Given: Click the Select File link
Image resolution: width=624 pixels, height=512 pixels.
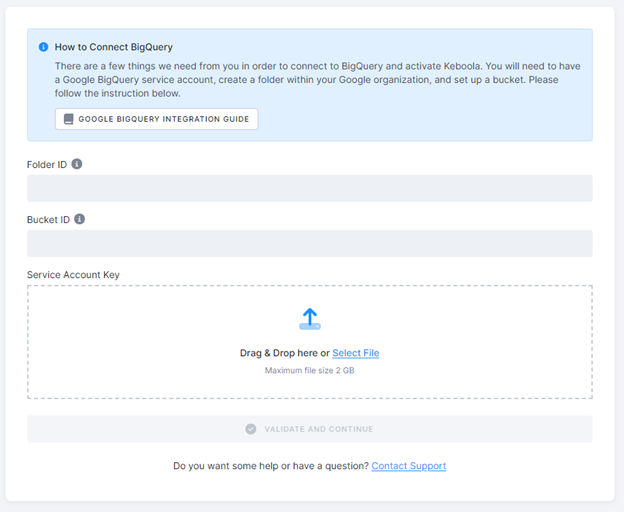Looking at the screenshot, I should [356, 353].
